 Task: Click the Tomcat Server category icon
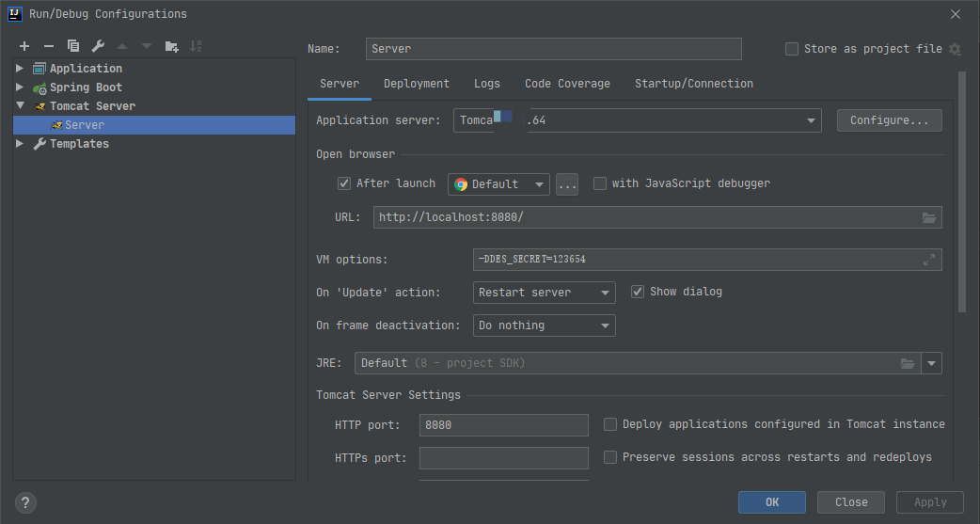40,106
